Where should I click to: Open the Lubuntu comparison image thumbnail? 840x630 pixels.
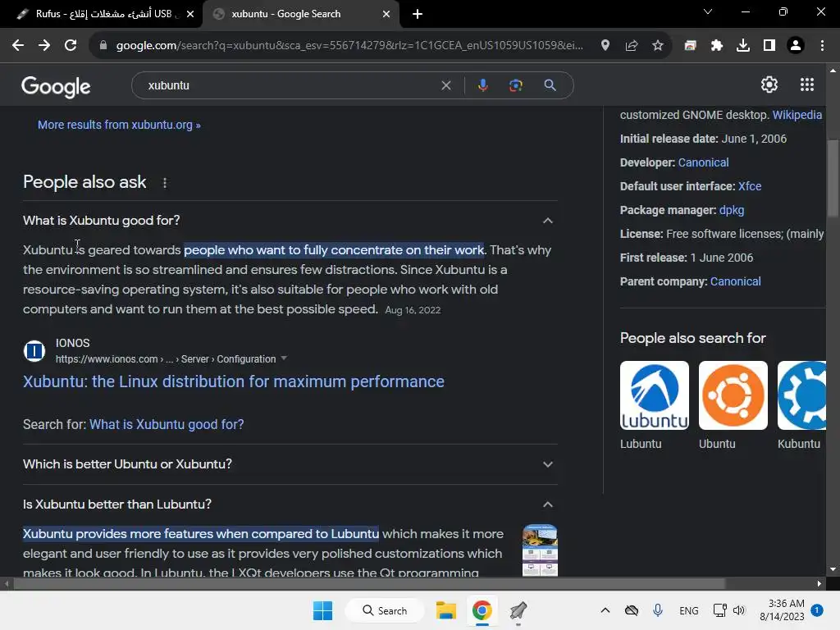pos(540,550)
